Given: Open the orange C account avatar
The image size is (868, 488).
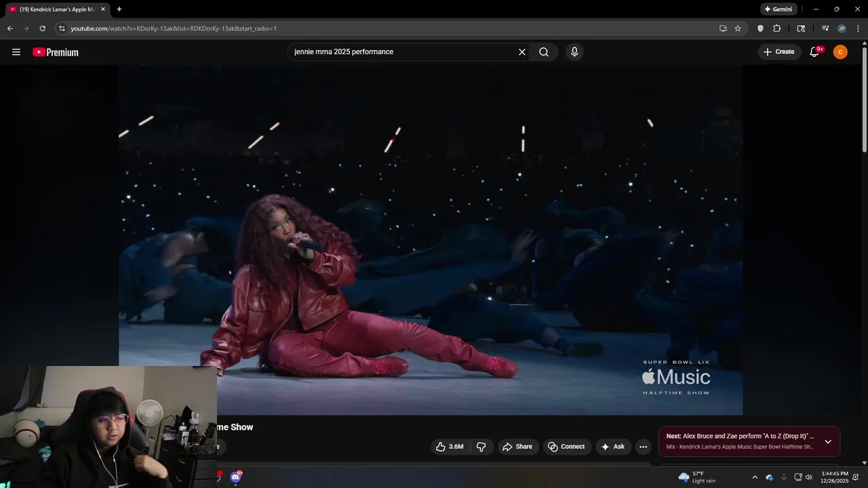Looking at the screenshot, I should (x=840, y=52).
